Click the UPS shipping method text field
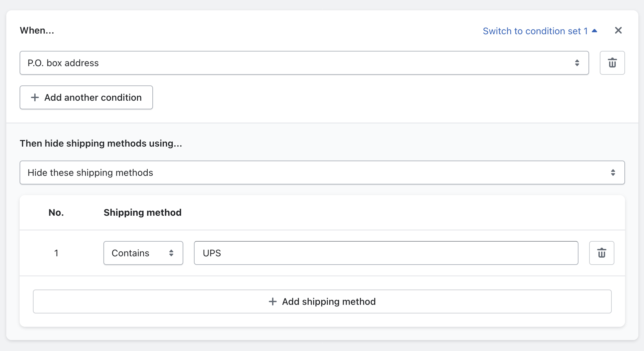This screenshot has width=644, height=351. point(386,253)
